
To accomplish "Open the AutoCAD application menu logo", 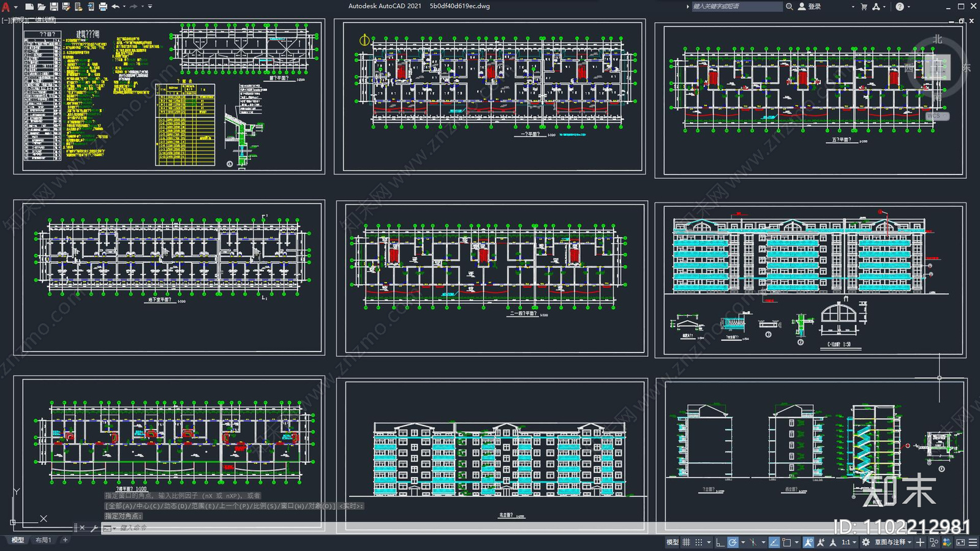I will [6, 7].
